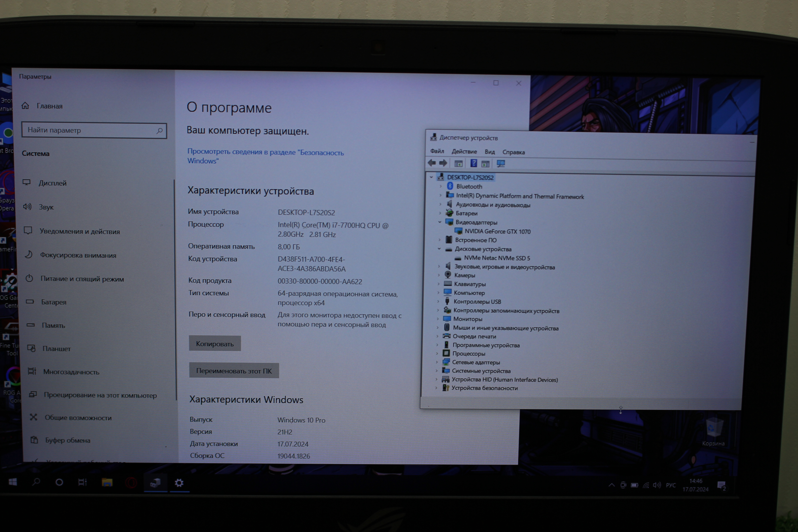Select NVIDIA GeForce GTX 1070 device
The width and height of the screenshot is (798, 532).
497,231
